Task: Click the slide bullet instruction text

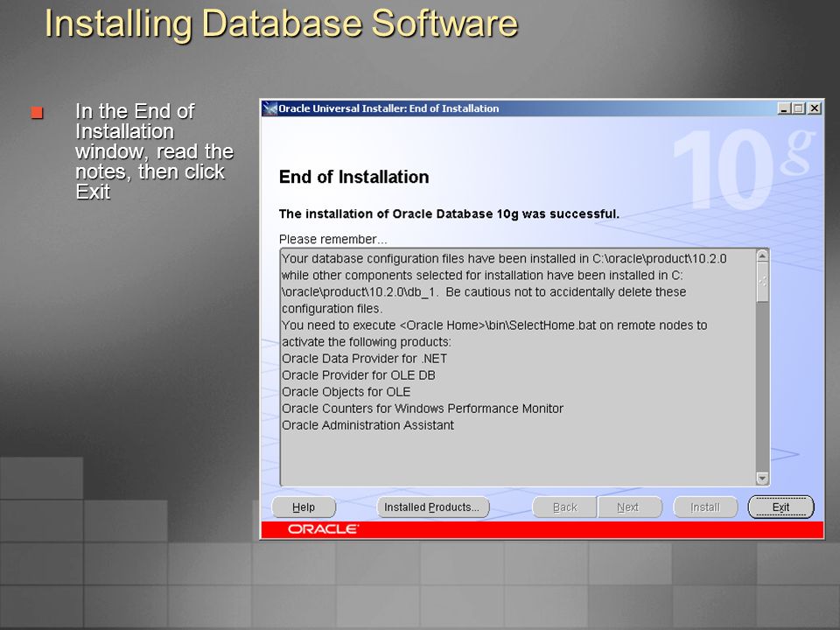Action: pos(154,151)
